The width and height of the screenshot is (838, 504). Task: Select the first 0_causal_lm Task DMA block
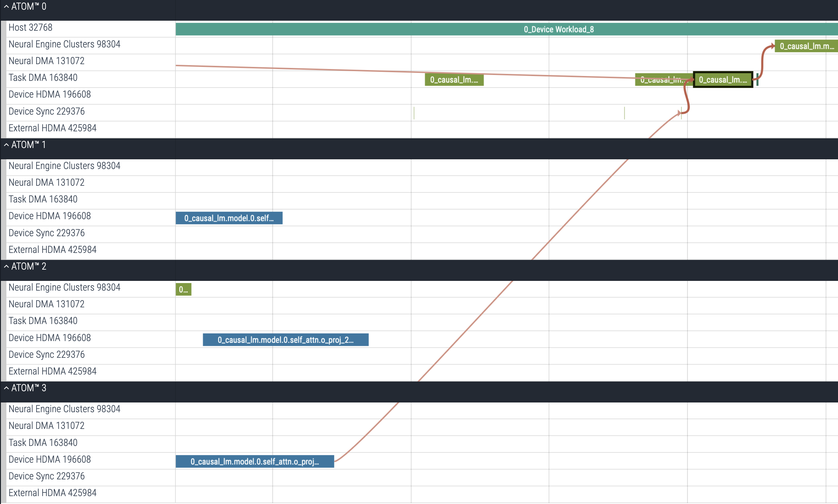(454, 80)
